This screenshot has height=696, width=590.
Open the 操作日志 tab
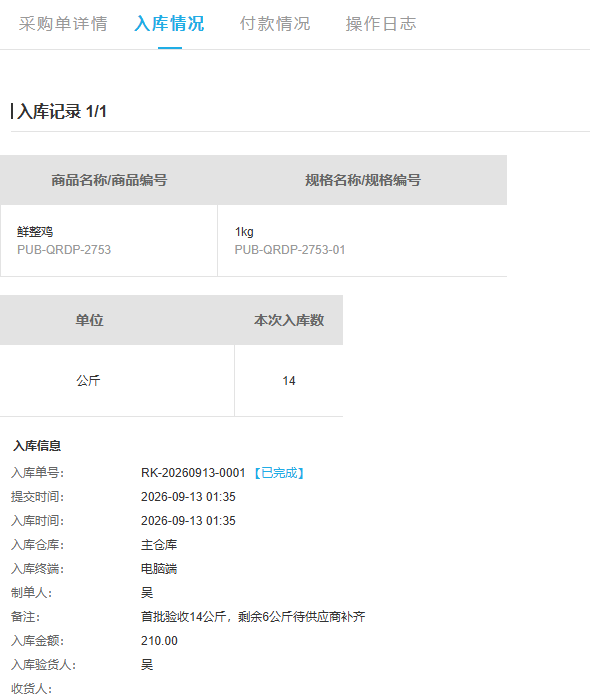pos(381,24)
